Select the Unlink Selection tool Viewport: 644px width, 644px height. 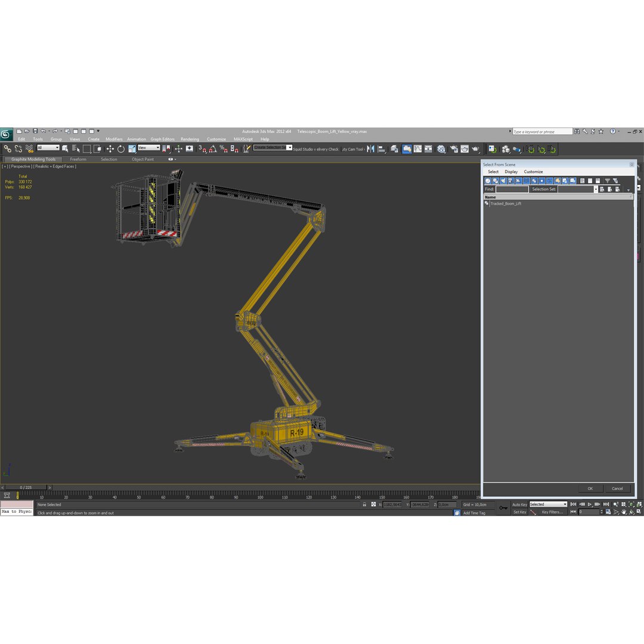pyautogui.click(x=18, y=148)
